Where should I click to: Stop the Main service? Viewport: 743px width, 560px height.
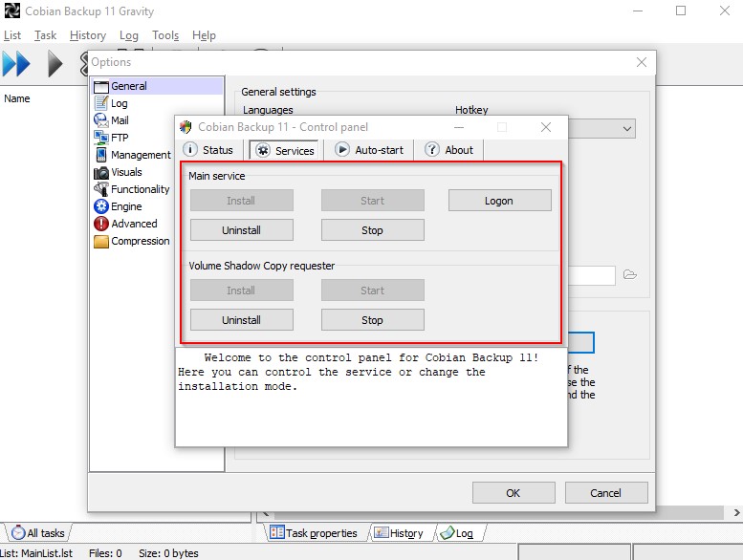tap(372, 230)
